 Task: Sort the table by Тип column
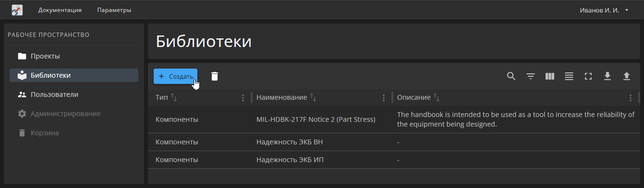click(174, 98)
